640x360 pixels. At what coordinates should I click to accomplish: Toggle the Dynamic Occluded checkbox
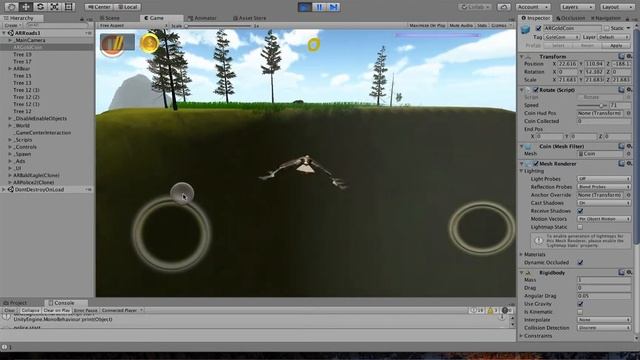(580, 262)
